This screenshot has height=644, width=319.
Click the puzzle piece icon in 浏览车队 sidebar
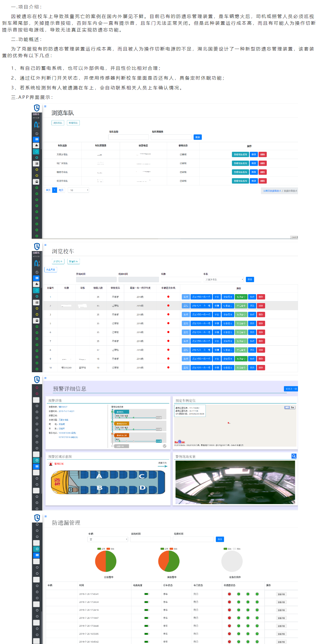click(37, 145)
